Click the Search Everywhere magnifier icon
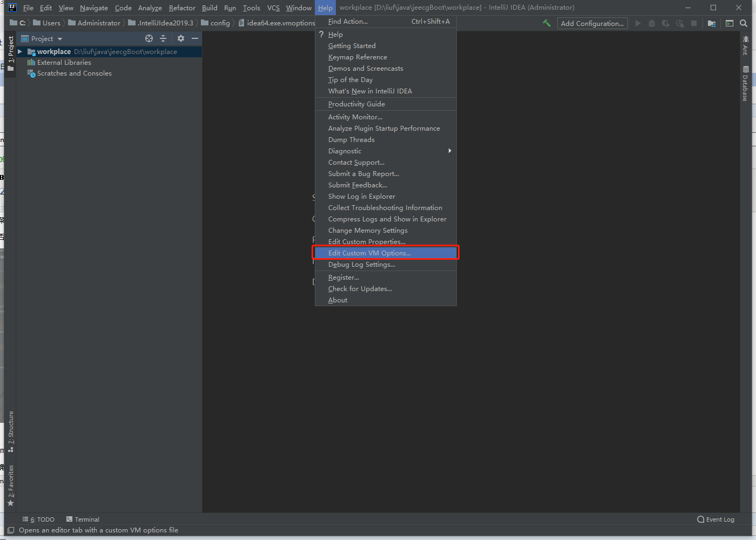Image resolution: width=756 pixels, height=540 pixels. [744, 23]
